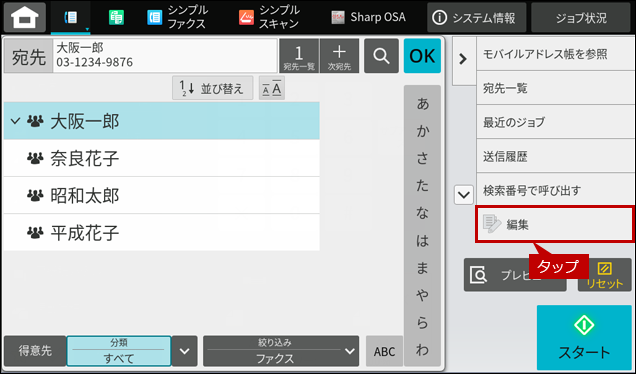636x374 pixels.
Task: Open シンプルファクス mode
Action: (x=178, y=17)
